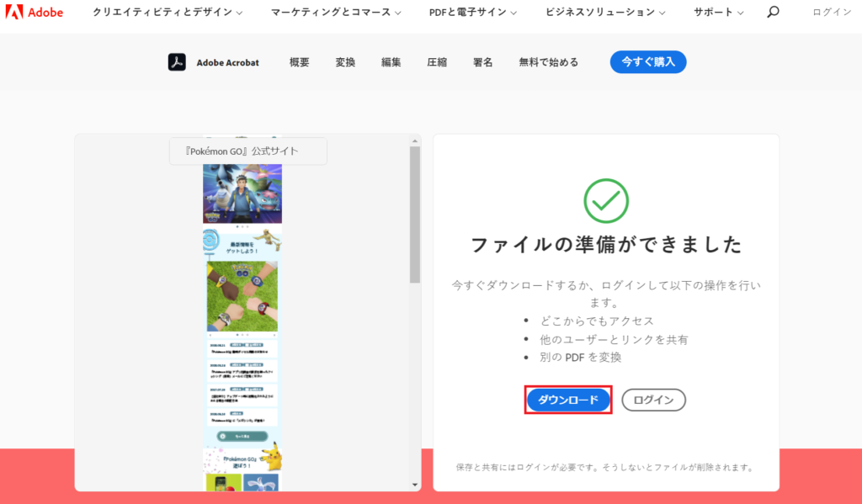Expand ビジネスソリューション menu
This screenshot has width=862, height=504.
coord(605,13)
